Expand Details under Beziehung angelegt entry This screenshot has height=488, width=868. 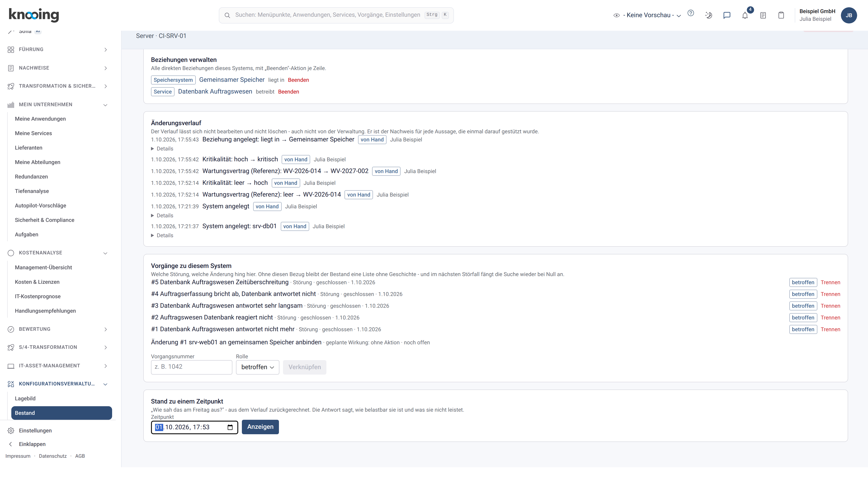(162, 148)
